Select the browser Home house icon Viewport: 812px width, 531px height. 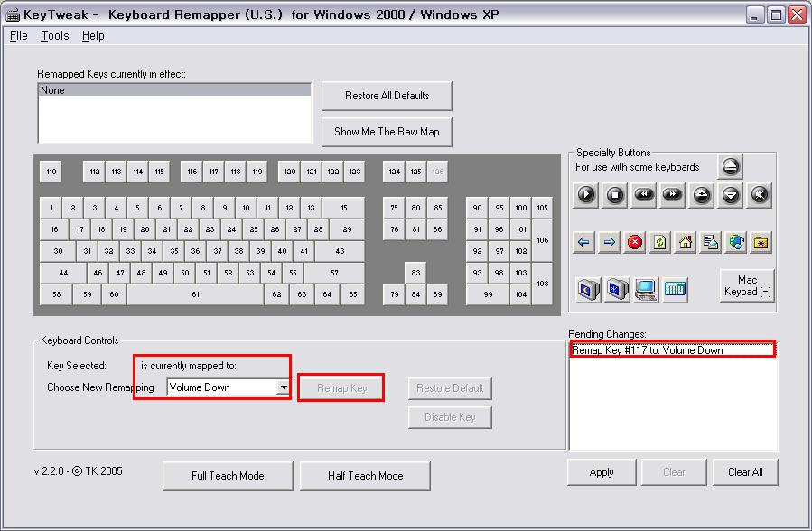tap(686, 242)
